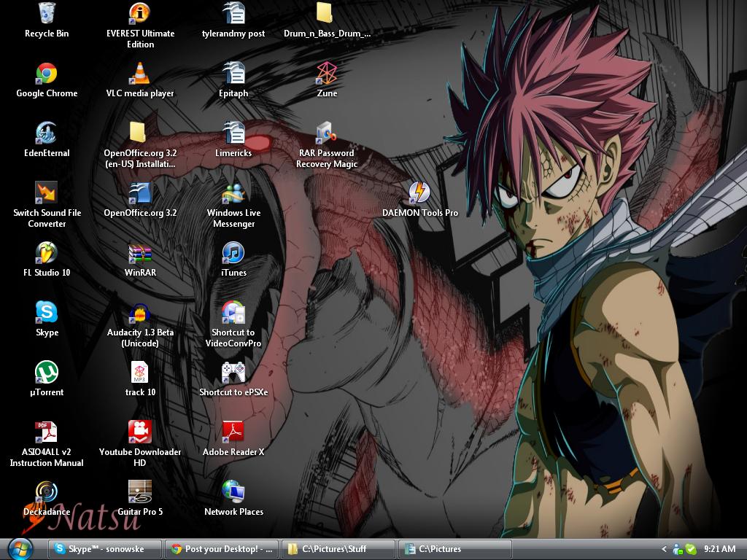Open Google Chrome desktop shortcut
This screenshot has height=560, width=747.
click(x=47, y=73)
